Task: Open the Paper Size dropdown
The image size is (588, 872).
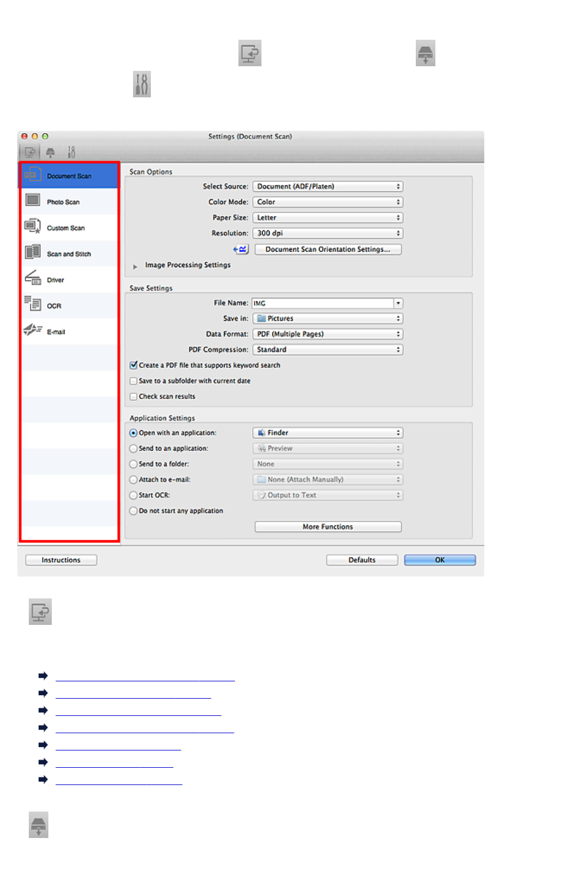Action: pos(328,218)
